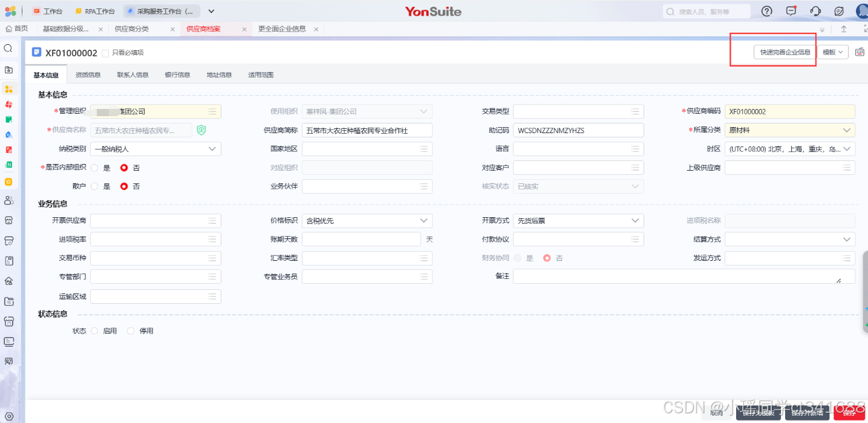
Task: Open the people icon in left sidebar
Action: point(8,200)
